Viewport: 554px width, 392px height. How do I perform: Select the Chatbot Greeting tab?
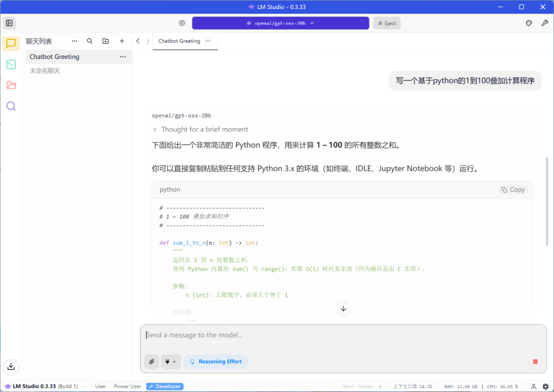tap(180, 41)
